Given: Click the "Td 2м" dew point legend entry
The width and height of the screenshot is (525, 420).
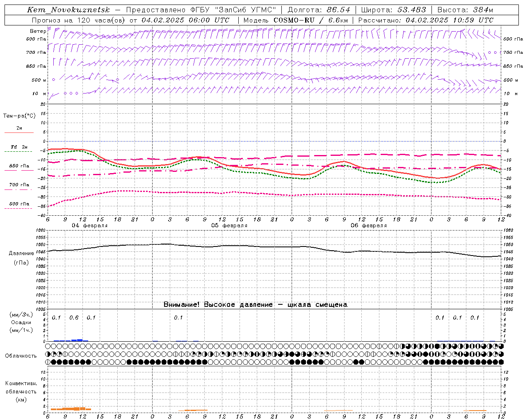Looking at the screenshot, I should tap(19, 147).
